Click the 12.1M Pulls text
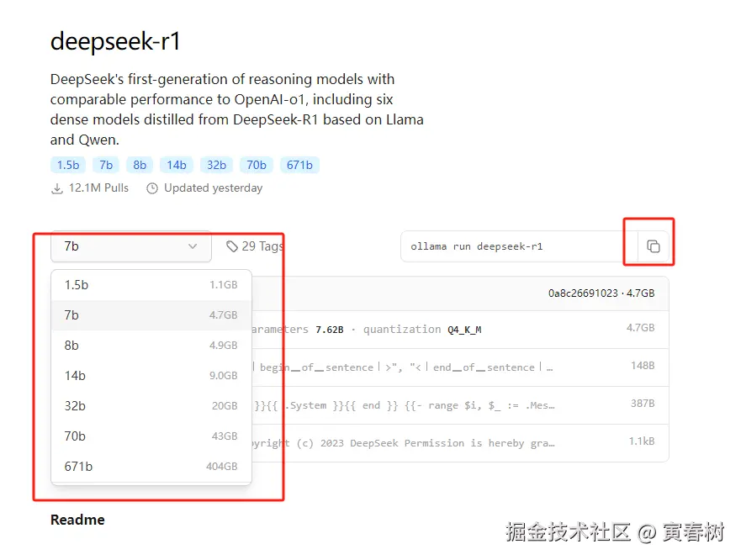 pos(98,188)
